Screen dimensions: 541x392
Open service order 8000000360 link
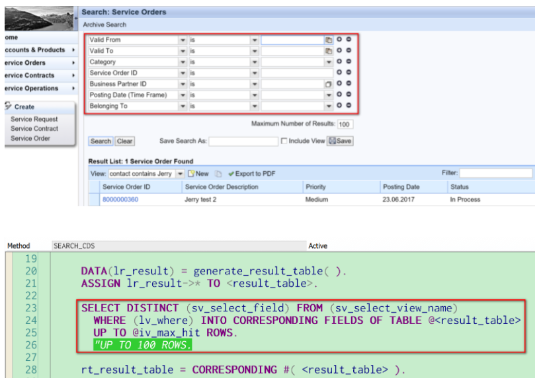(120, 199)
